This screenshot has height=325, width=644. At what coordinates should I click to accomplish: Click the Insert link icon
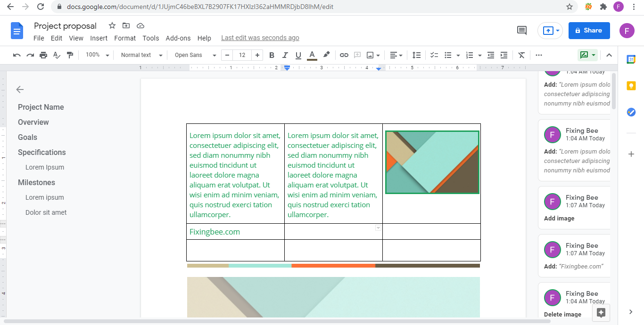344,55
